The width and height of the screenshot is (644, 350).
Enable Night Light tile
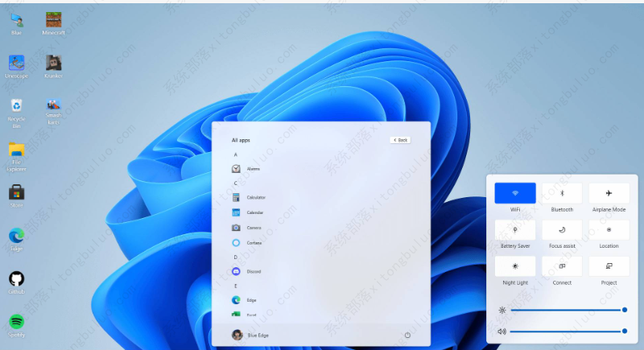515,266
